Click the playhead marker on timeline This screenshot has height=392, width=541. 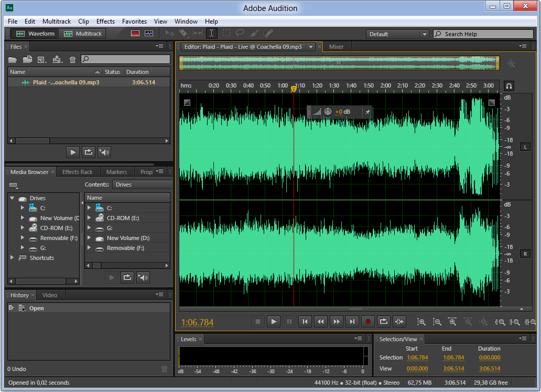[294, 89]
